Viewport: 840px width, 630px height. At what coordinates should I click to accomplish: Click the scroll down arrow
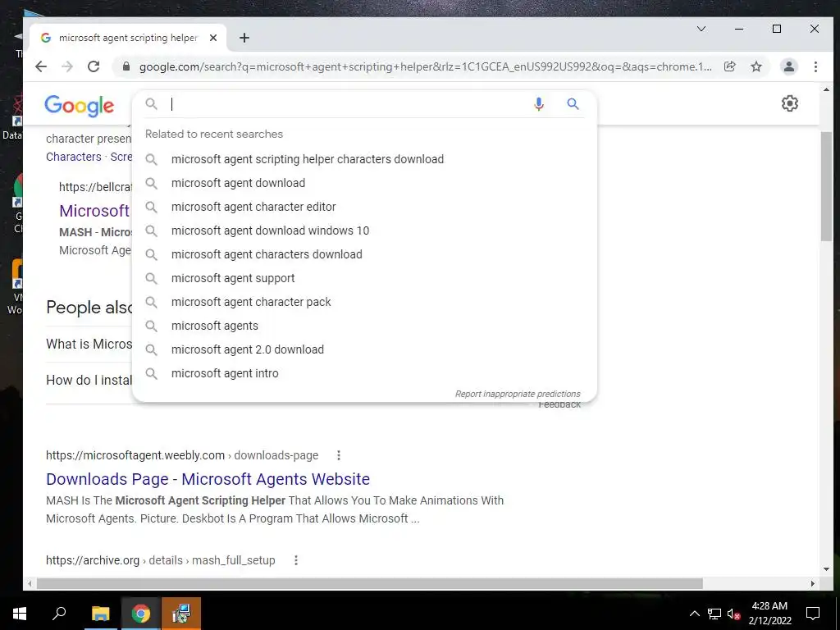(x=825, y=569)
